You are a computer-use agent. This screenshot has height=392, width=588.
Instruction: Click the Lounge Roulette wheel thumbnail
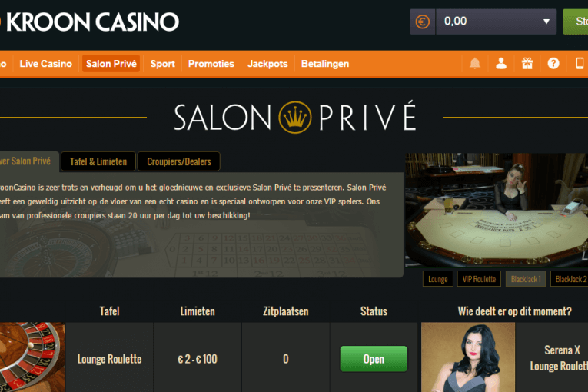point(32,357)
